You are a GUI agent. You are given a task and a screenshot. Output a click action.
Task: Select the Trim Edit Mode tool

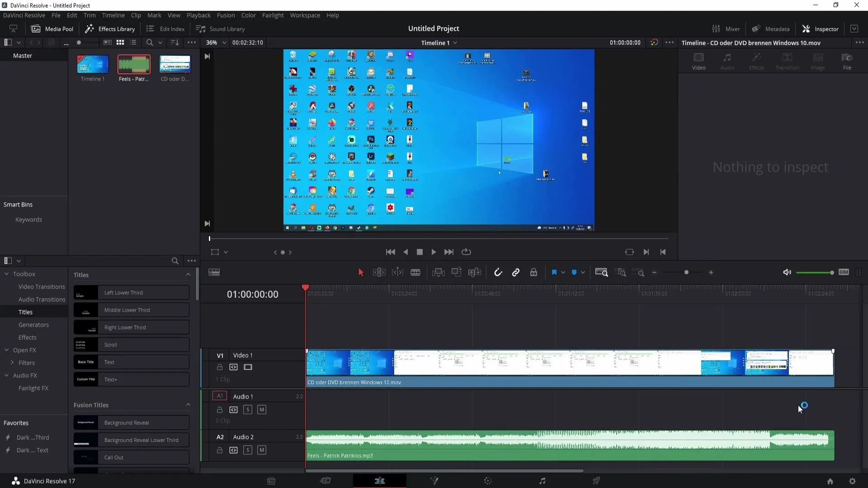pos(379,272)
